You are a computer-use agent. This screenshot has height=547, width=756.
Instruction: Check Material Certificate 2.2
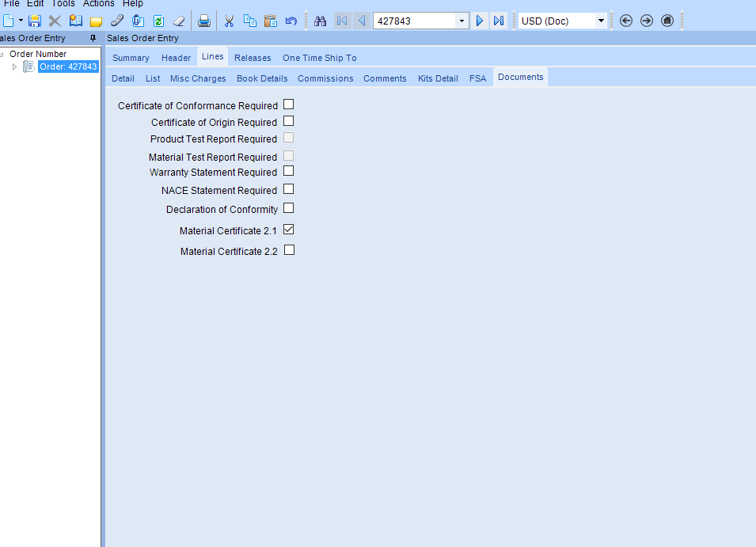point(289,250)
